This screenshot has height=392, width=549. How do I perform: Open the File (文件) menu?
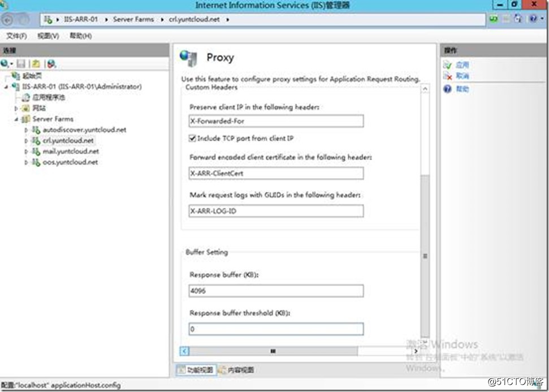click(x=16, y=36)
